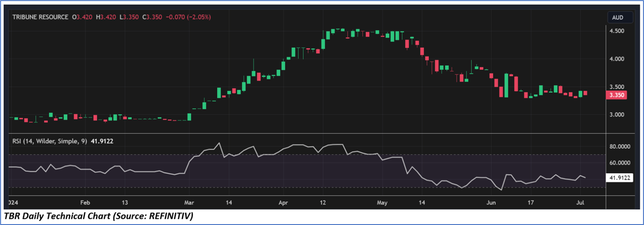Click the 80.0000 RSI axis label
The height and width of the screenshot is (225, 644).
click(x=620, y=146)
